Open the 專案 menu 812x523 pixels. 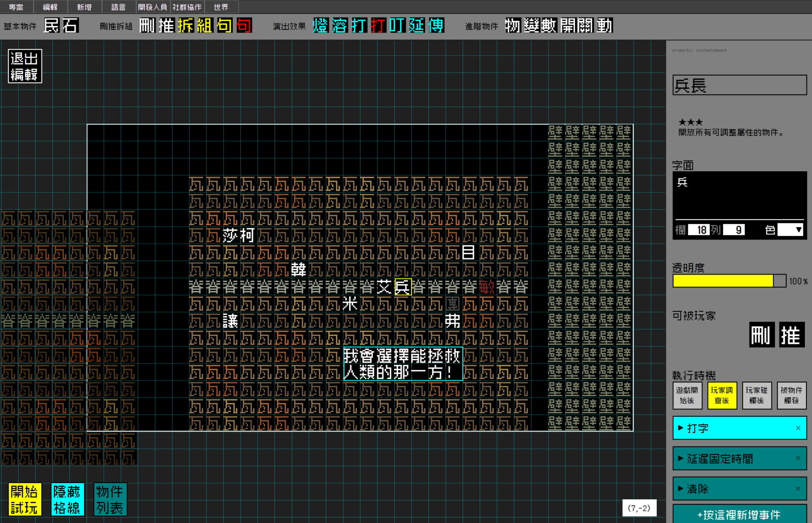16,7
